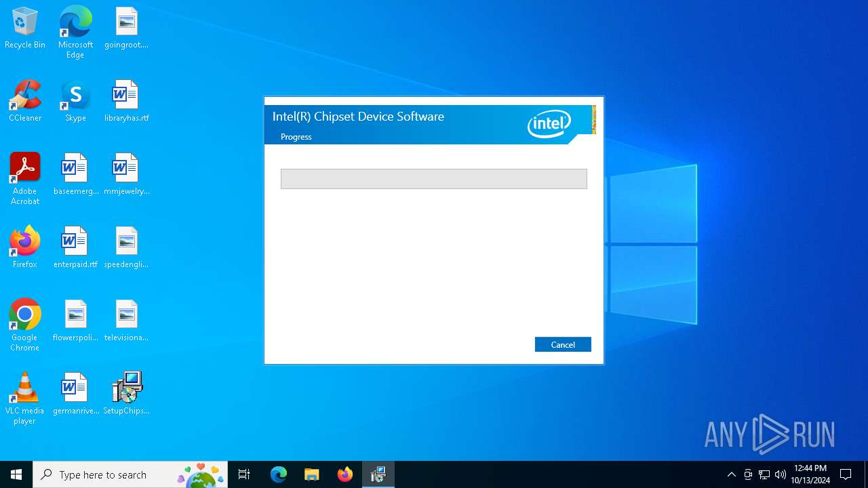The width and height of the screenshot is (868, 488).
Task: Open Microsoft Edge desktop shortcut
Action: point(75,32)
